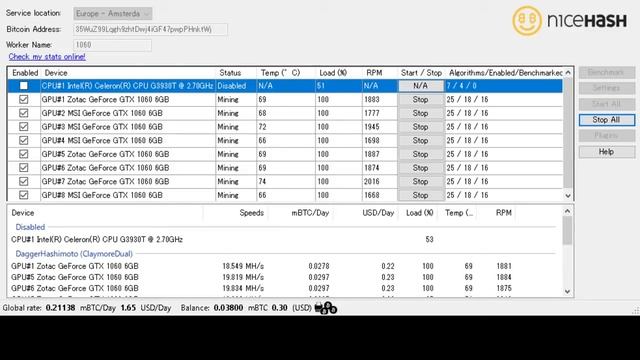Click the Benchmark button
640x360 pixels.
(x=607, y=72)
